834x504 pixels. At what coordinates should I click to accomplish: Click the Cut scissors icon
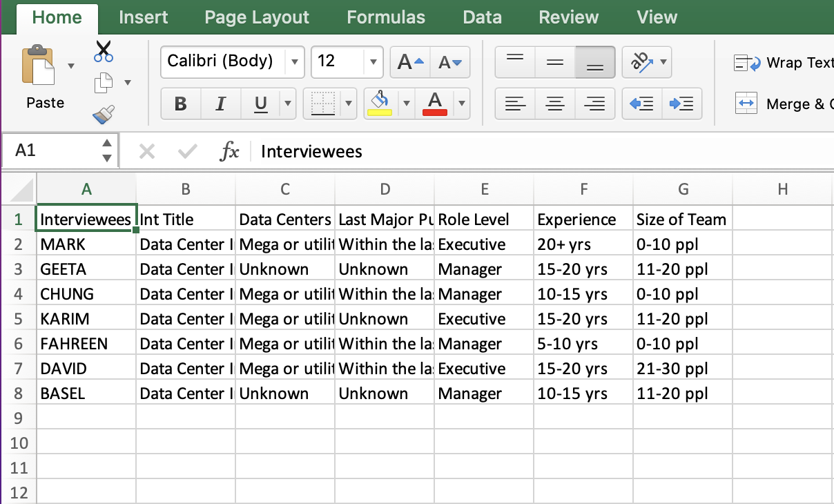[x=104, y=52]
